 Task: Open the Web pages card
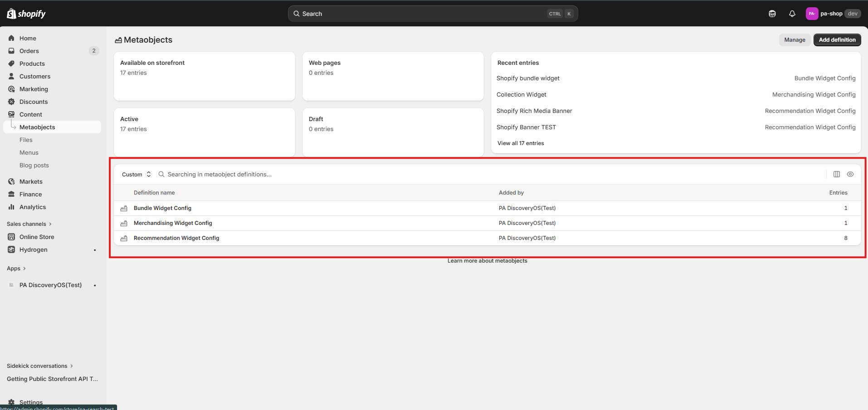click(393, 76)
